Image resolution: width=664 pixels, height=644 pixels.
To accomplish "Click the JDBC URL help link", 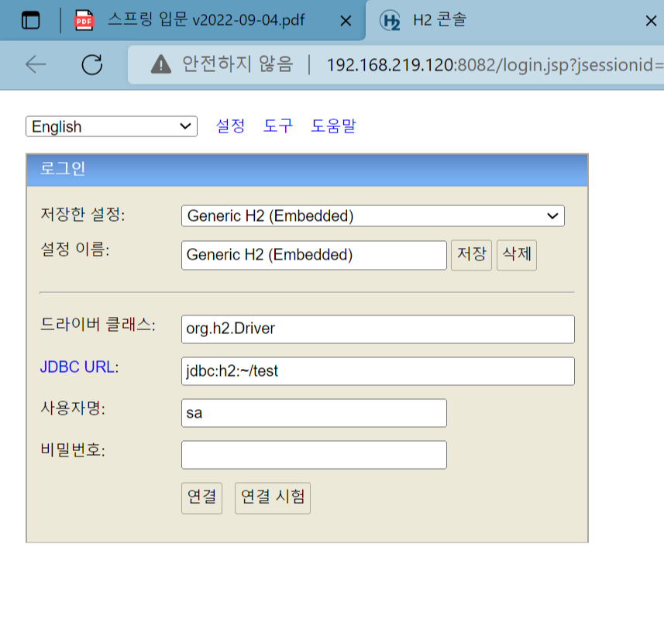I will [77, 367].
